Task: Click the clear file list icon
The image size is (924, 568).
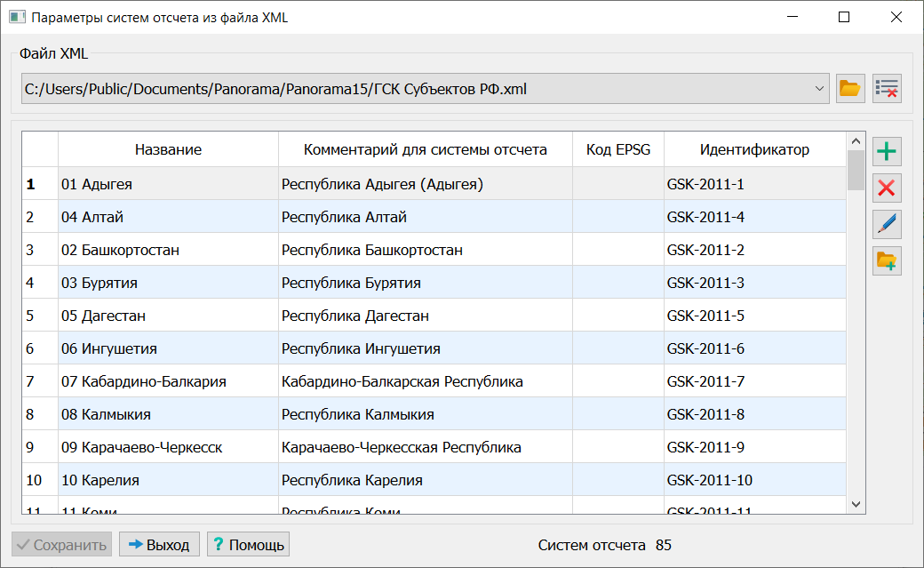Action: [x=887, y=88]
